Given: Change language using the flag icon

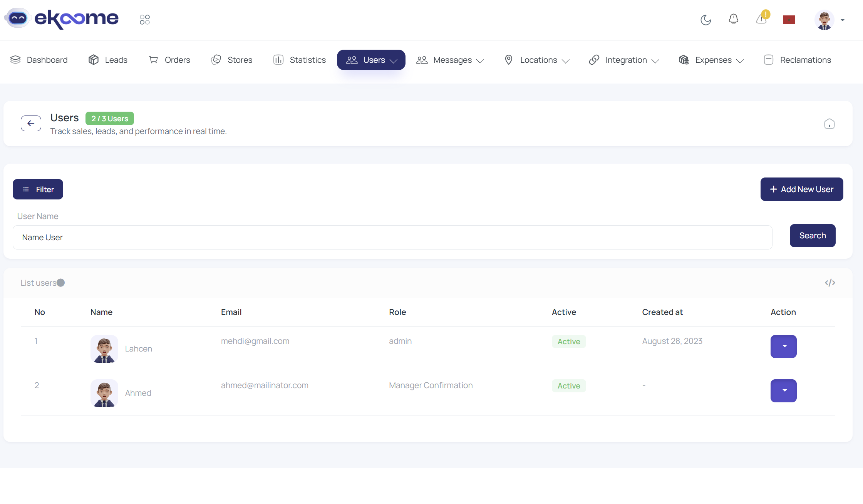Looking at the screenshot, I should tap(789, 19).
